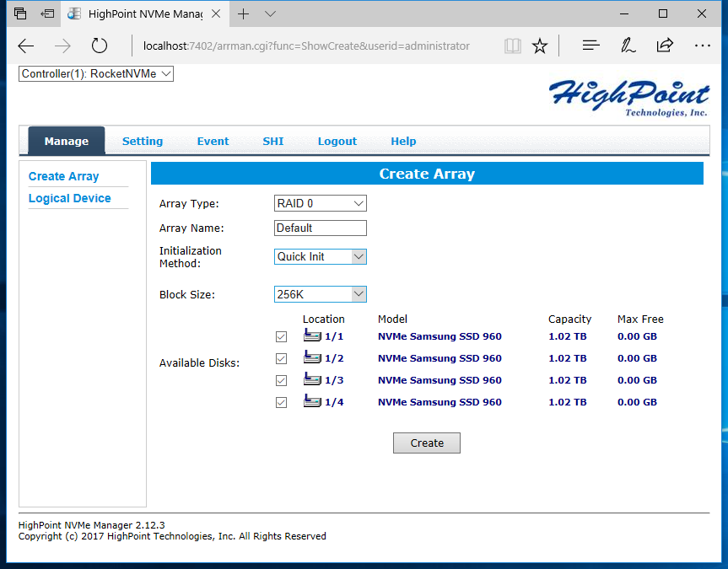Click location text 1/4
Viewport: 728px width, 569px height.
coord(334,402)
